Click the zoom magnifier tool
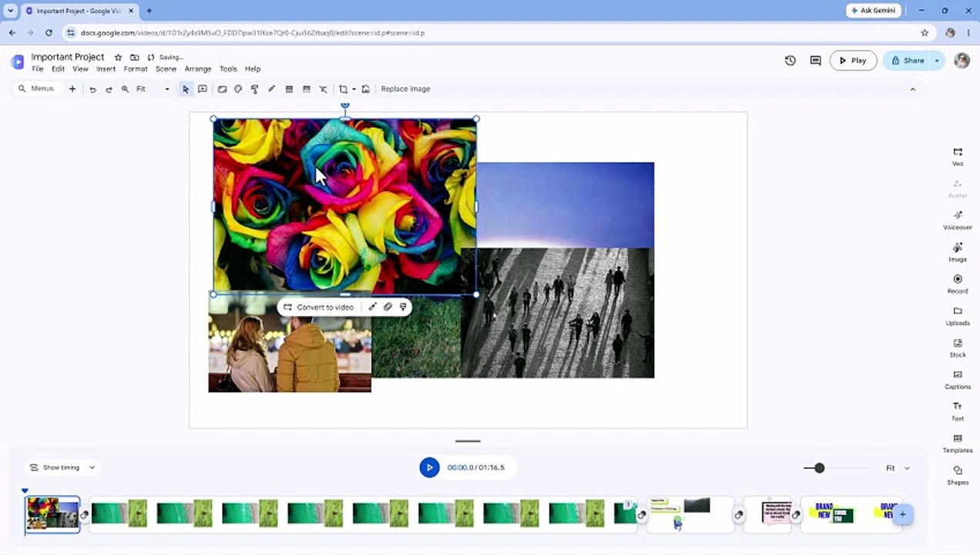The width and height of the screenshot is (980, 555). (x=125, y=89)
